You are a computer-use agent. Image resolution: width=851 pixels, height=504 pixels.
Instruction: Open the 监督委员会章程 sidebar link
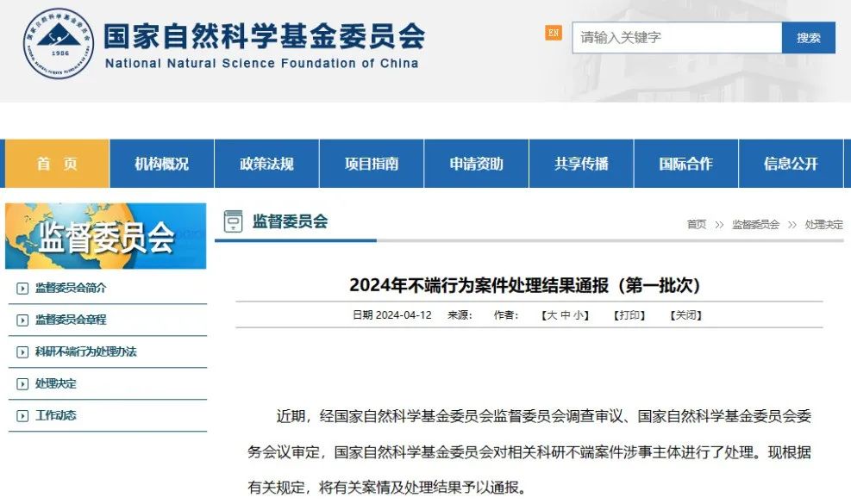[71, 320]
